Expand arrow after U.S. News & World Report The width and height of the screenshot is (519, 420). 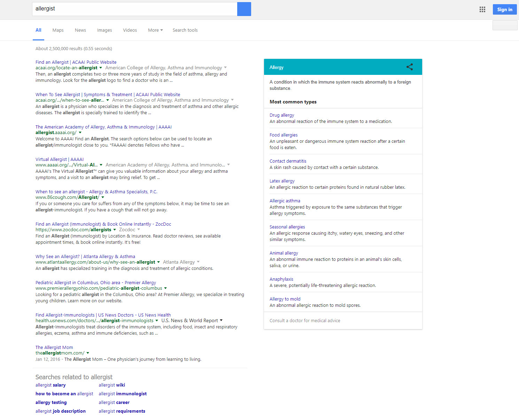click(221, 321)
